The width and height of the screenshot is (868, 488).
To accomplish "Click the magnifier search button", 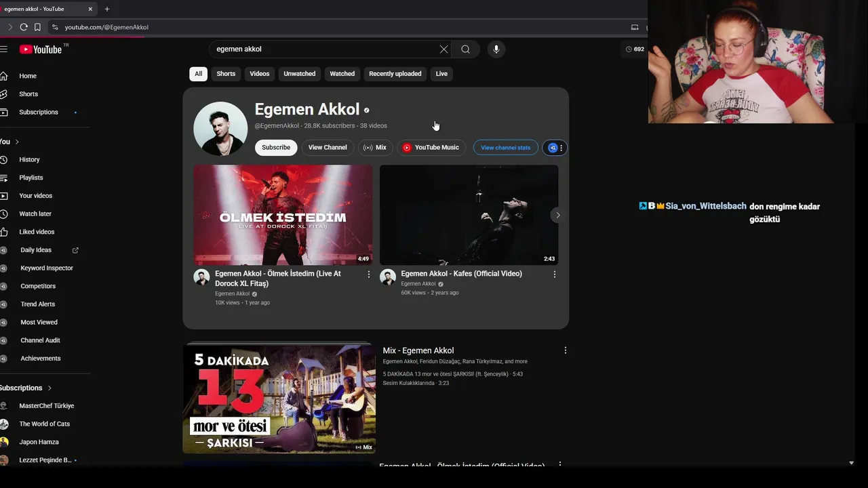I will click(465, 49).
